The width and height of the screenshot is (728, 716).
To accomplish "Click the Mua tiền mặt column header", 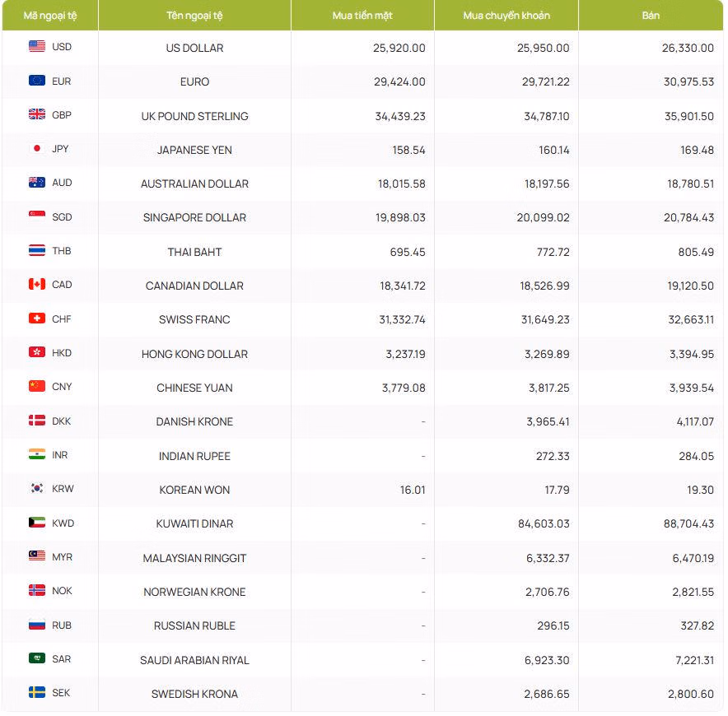I will tap(362, 16).
